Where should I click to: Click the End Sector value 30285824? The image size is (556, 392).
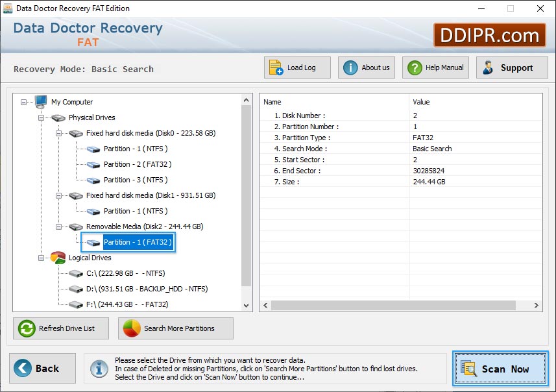pos(429,171)
